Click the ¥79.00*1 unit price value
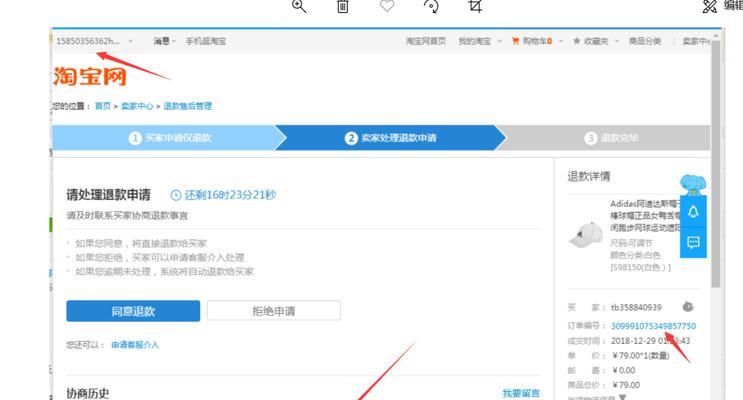Screen dimensions: 743x400 click(x=641, y=355)
